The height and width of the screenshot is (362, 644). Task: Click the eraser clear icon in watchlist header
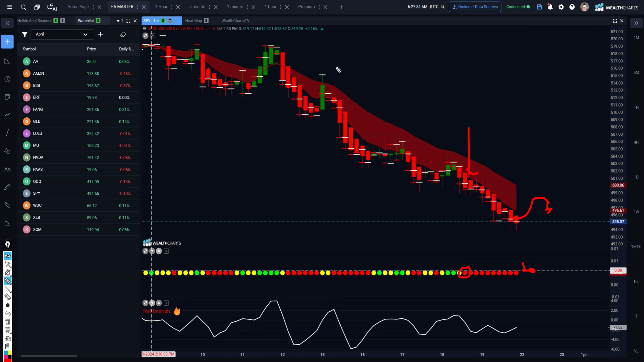tap(123, 34)
